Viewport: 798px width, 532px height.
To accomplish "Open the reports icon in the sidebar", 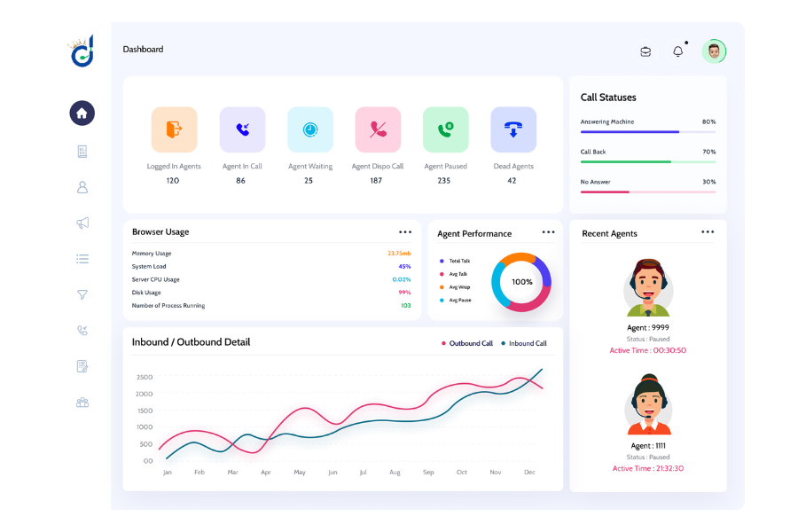I will coord(82,151).
